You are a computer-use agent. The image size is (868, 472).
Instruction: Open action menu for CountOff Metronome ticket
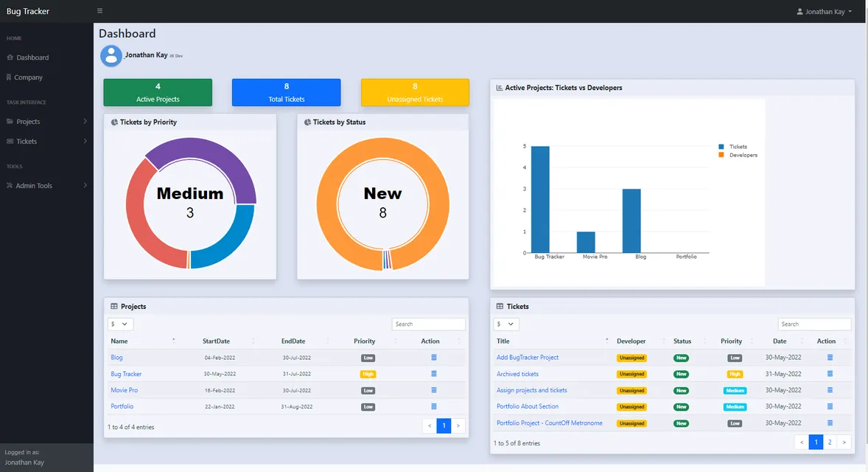tap(830, 423)
